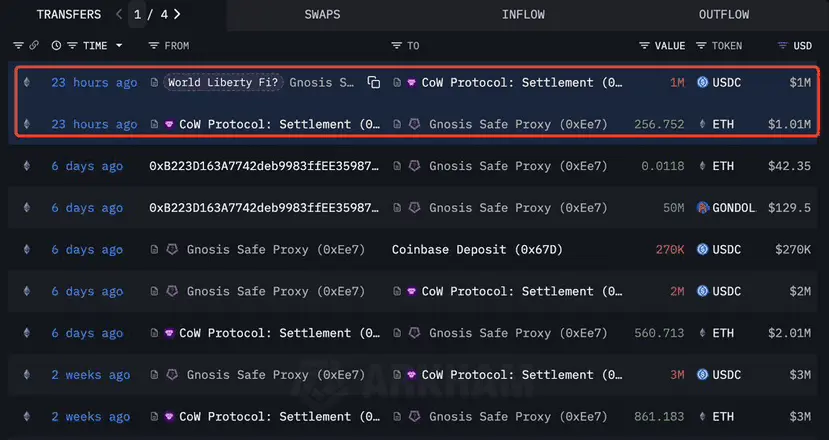Click the contract document icon before World Liberty Fi

[x=154, y=82]
